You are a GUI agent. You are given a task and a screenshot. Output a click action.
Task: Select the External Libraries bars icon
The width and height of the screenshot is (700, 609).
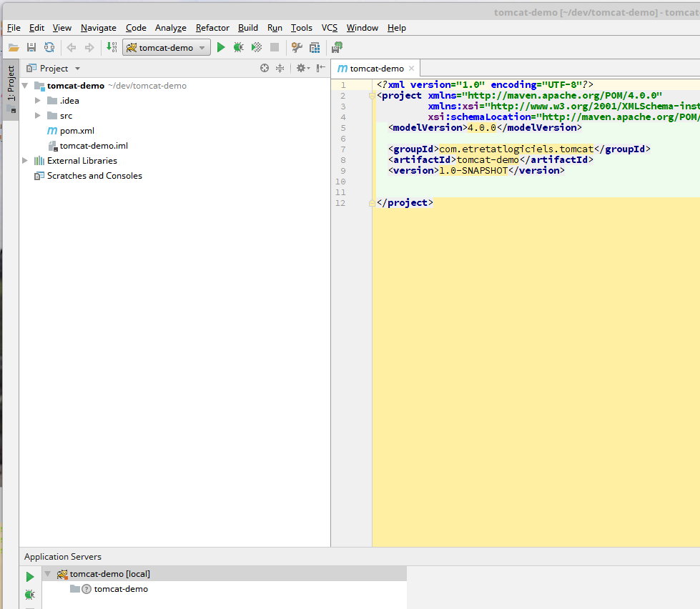coord(39,161)
